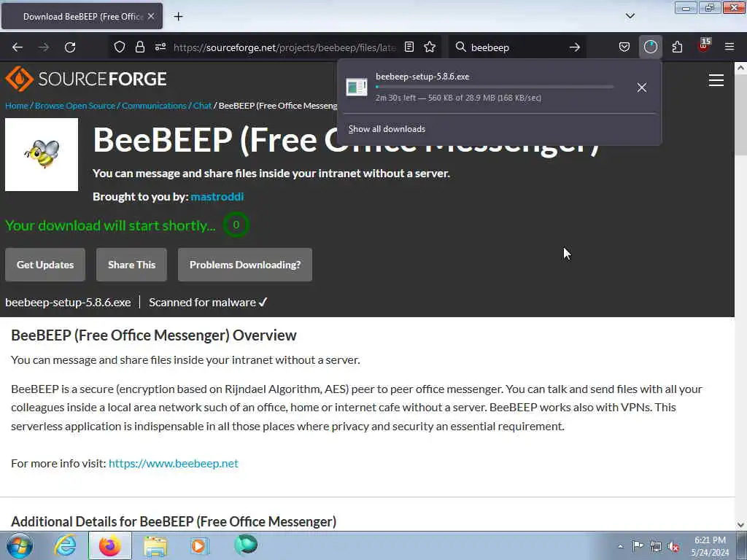
Task: Click the beebeep-setup file icon in downloads panel
Action: pos(357,87)
